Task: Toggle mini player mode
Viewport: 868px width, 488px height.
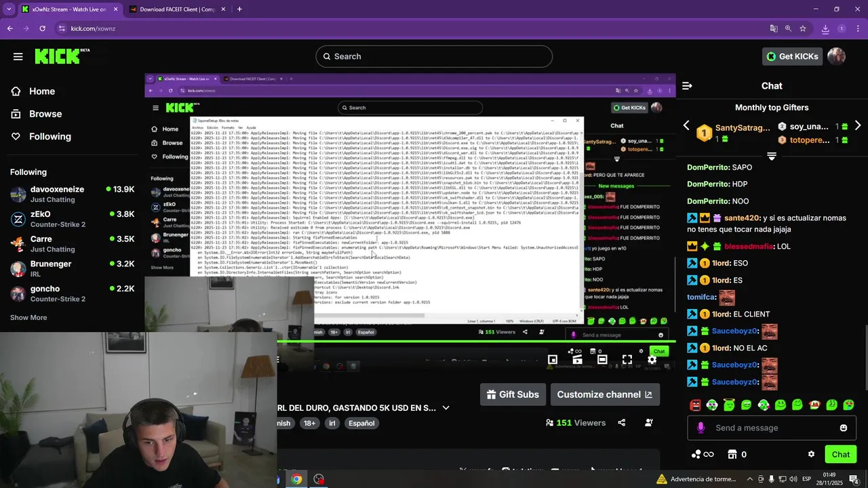Action: tap(553, 360)
